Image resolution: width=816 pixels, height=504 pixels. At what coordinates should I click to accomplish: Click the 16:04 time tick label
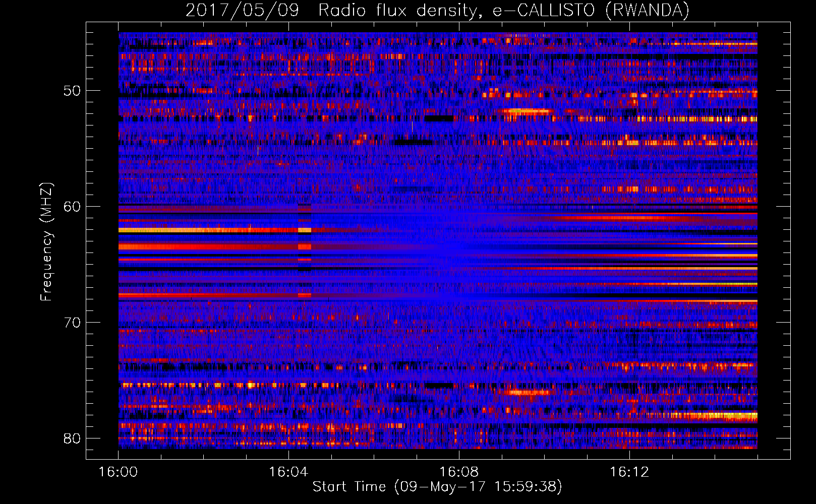(x=288, y=472)
